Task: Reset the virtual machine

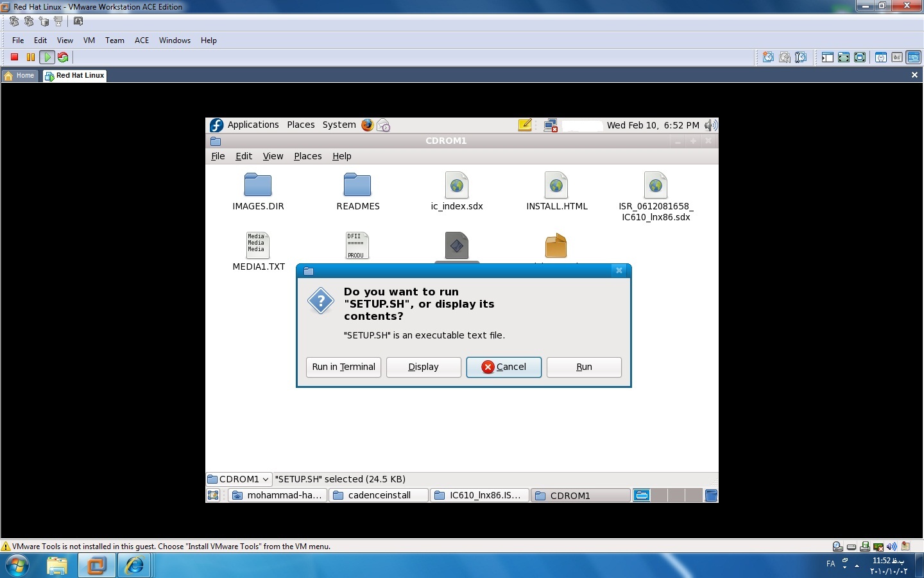Action: [x=63, y=57]
